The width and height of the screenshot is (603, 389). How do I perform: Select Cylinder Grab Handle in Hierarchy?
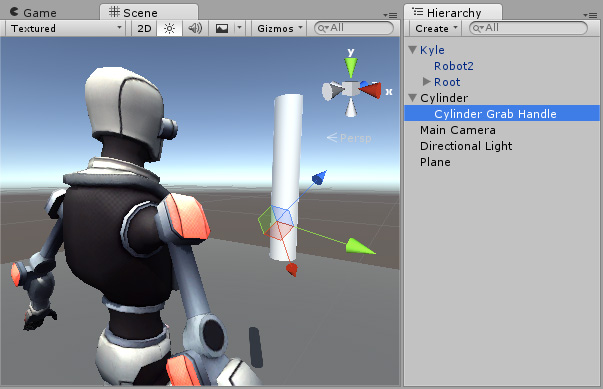click(502, 114)
